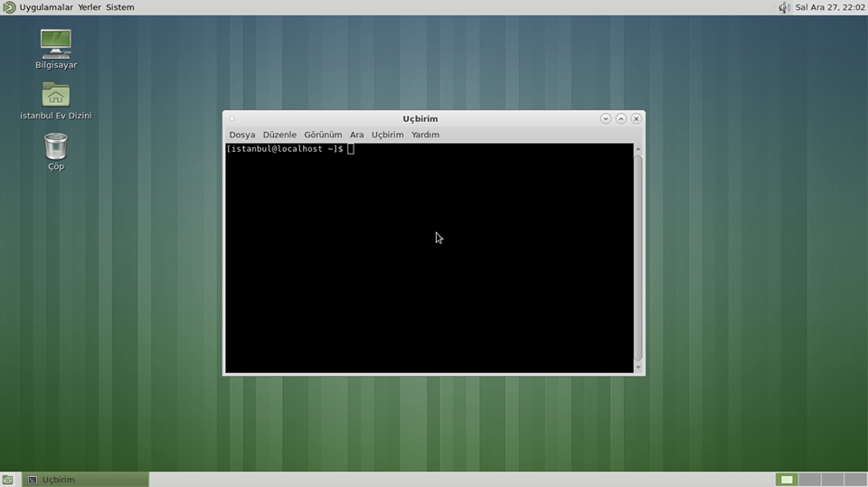Open the Ara menu in Uçbirim
This screenshot has height=487, width=868.
click(356, 135)
